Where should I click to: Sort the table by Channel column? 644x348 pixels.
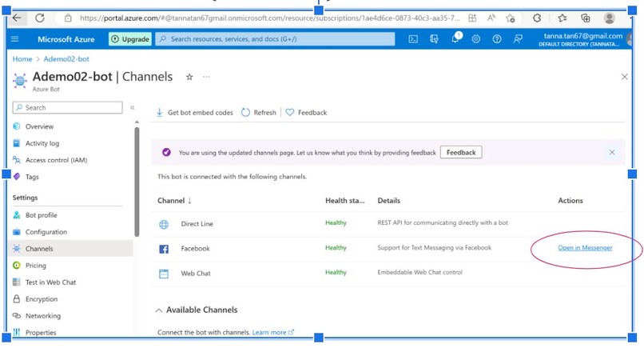174,201
